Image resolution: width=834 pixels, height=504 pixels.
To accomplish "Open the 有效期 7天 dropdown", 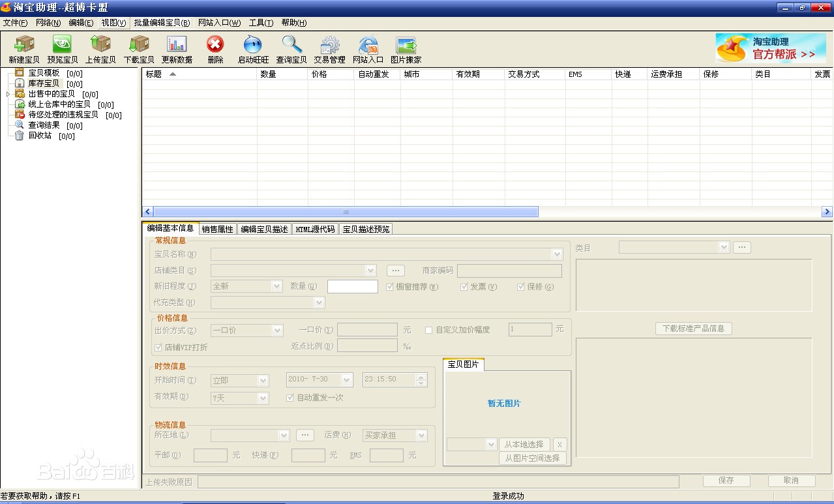I will pos(263,398).
